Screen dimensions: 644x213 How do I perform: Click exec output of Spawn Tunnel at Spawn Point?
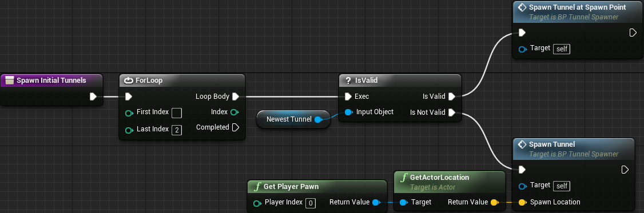coord(633,33)
